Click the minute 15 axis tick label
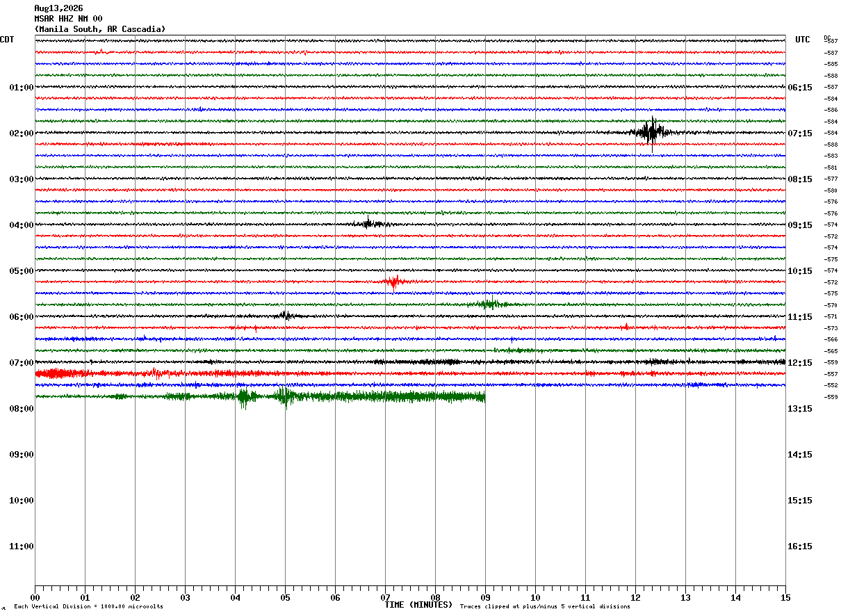This screenshot has height=616, width=841. point(785,597)
